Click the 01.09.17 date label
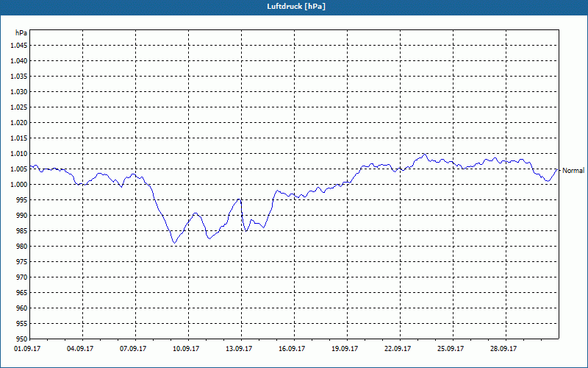This screenshot has height=368, width=588. pos(27,349)
